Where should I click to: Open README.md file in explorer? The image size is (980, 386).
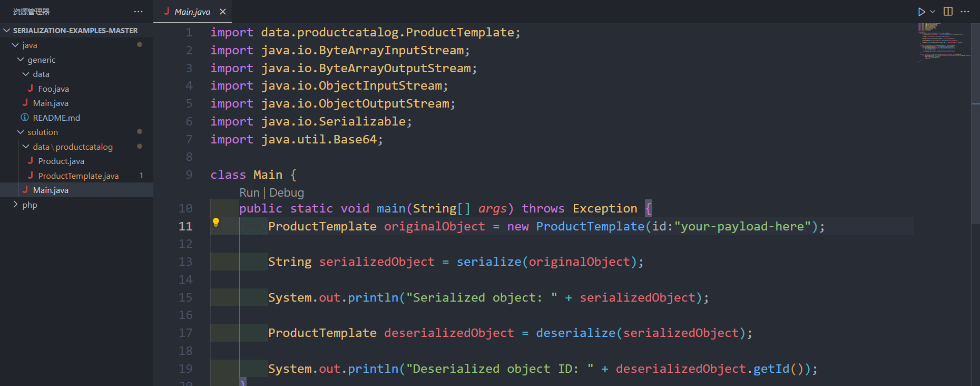coord(56,118)
